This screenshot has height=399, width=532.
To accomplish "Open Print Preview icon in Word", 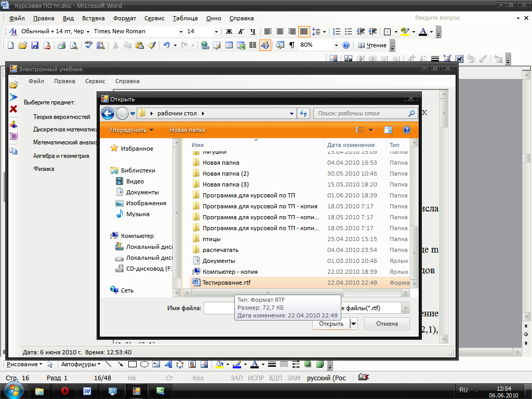I will click(x=74, y=45).
